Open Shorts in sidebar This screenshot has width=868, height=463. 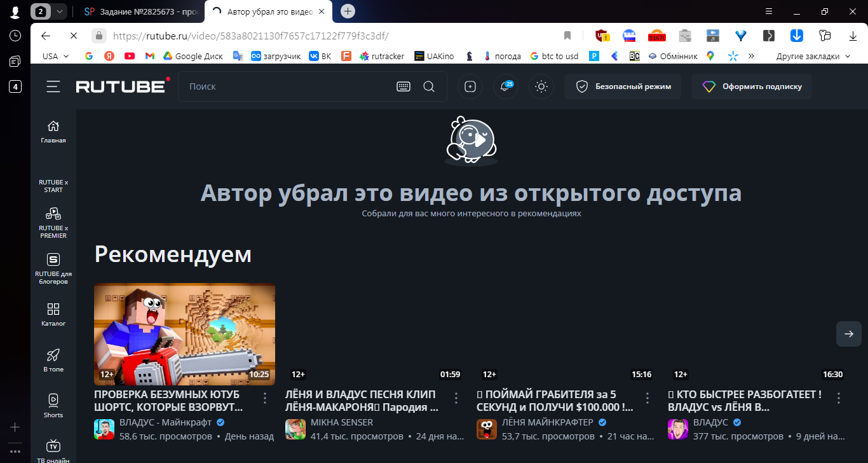point(53,406)
